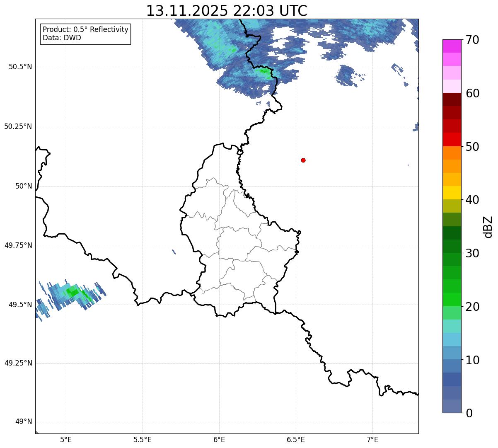The height and width of the screenshot is (448, 498).
Task: Click the colorbar value 40
Action: coord(473,200)
